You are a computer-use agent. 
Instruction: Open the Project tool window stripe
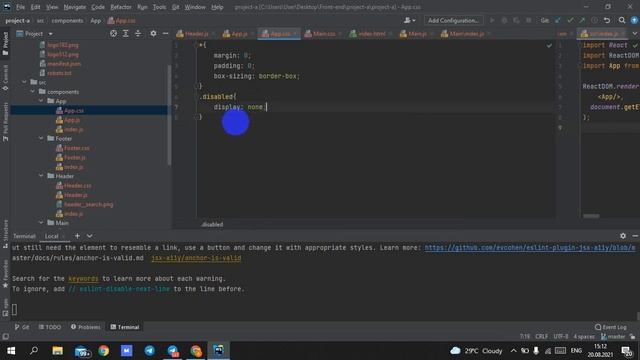(5, 44)
